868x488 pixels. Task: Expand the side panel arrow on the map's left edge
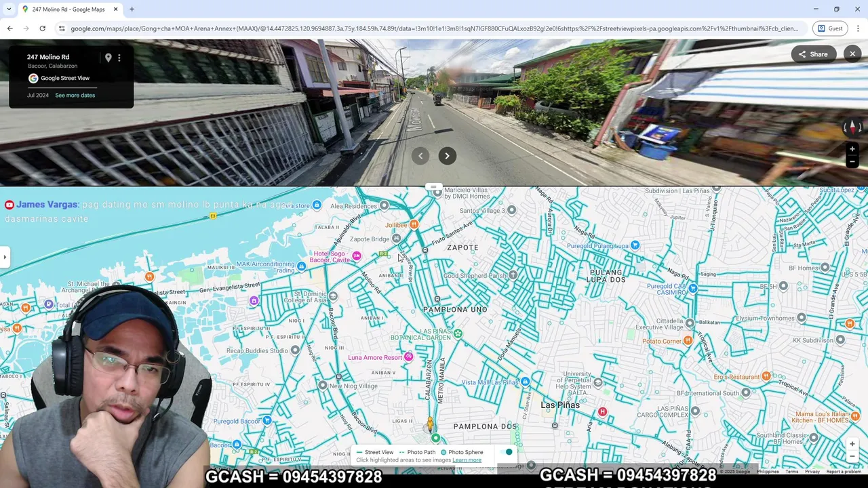(5, 257)
